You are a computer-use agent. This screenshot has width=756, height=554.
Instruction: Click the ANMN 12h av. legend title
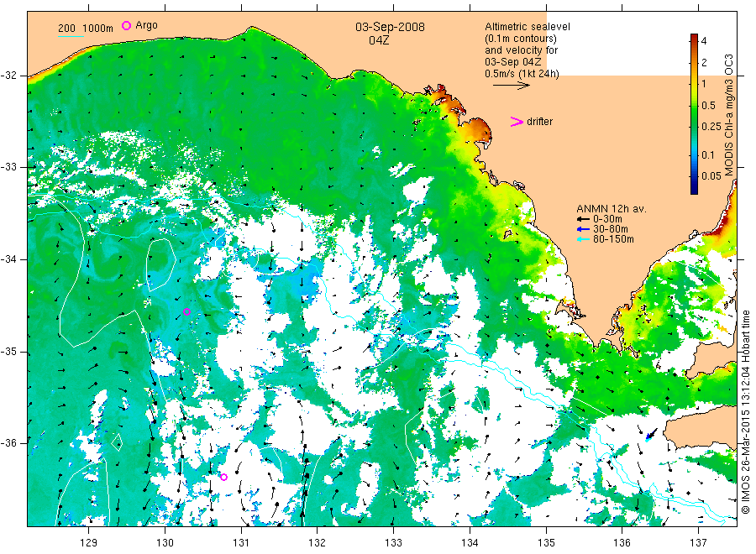(x=612, y=209)
